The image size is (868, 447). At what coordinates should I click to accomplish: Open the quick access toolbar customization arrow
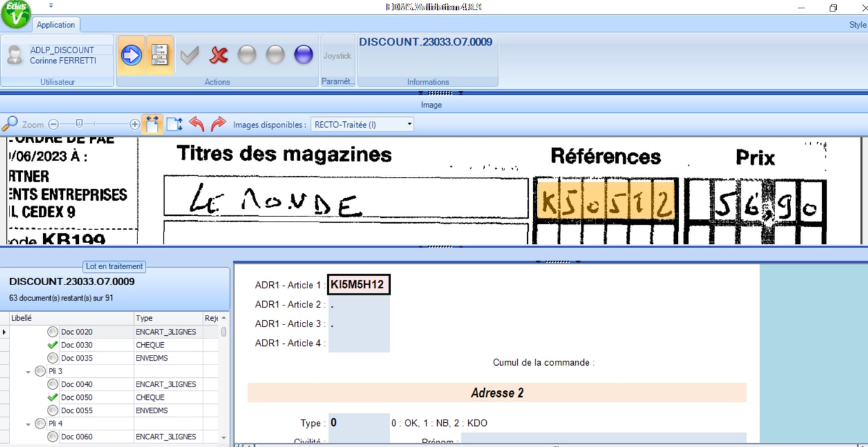(x=51, y=6)
